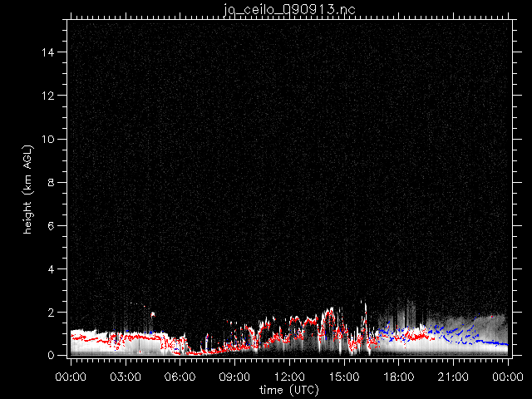Click the 8 km height tick label
The image size is (532, 399).
pyautogui.click(x=52, y=182)
